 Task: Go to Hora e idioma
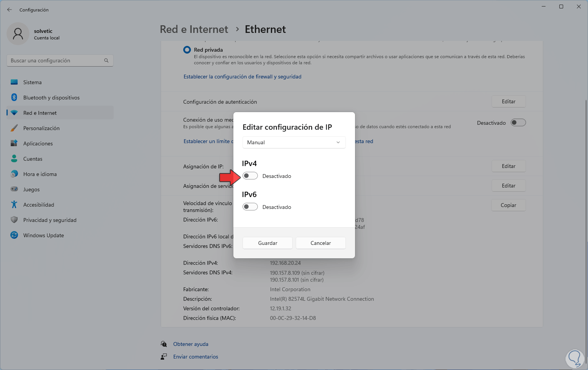pyautogui.click(x=40, y=174)
